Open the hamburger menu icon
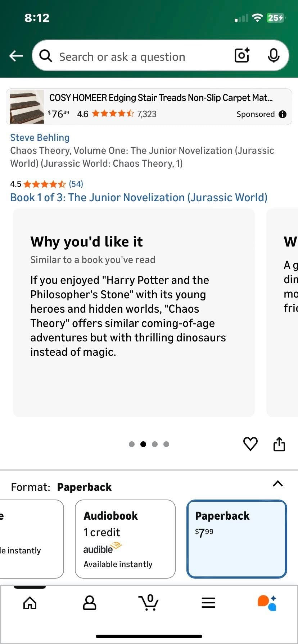This screenshot has height=644, width=298. (x=208, y=603)
